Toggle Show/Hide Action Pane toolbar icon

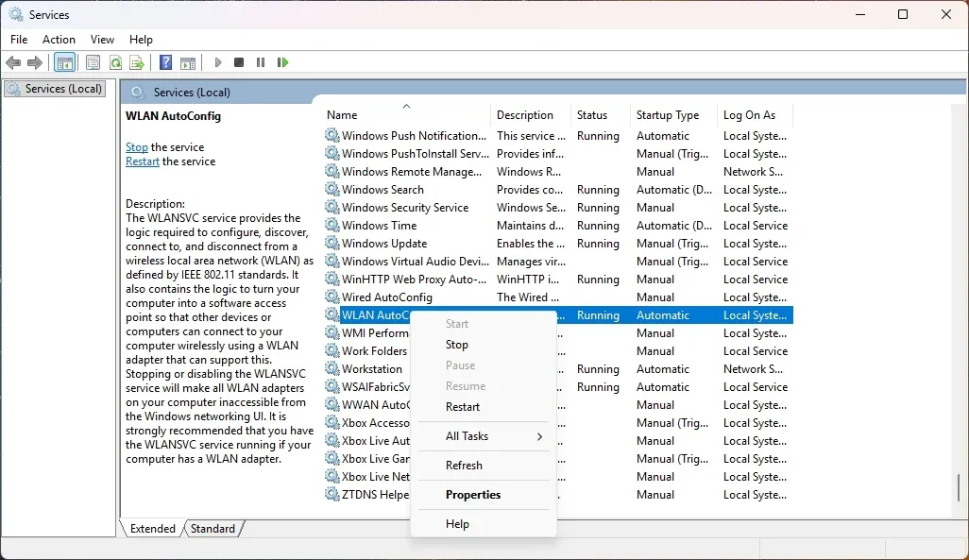pyautogui.click(x=188, y=62)
